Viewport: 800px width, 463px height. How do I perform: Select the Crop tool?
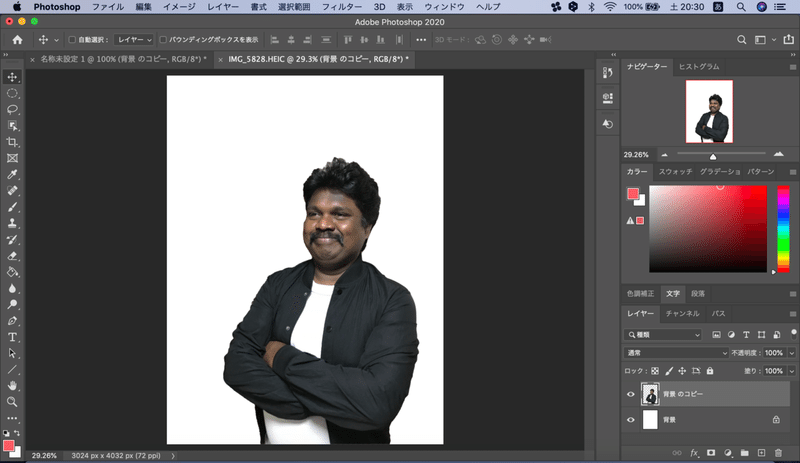coord(13,142)
